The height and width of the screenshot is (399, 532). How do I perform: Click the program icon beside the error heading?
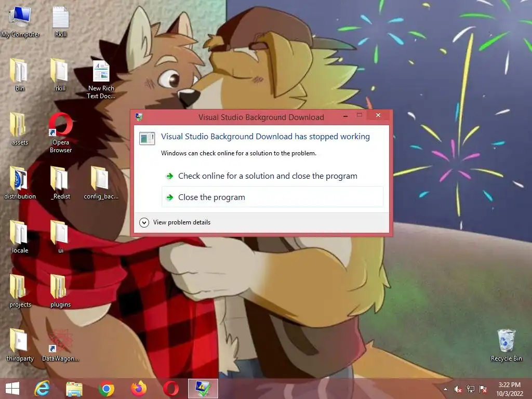pyautogui.click(x=147, y=138)
